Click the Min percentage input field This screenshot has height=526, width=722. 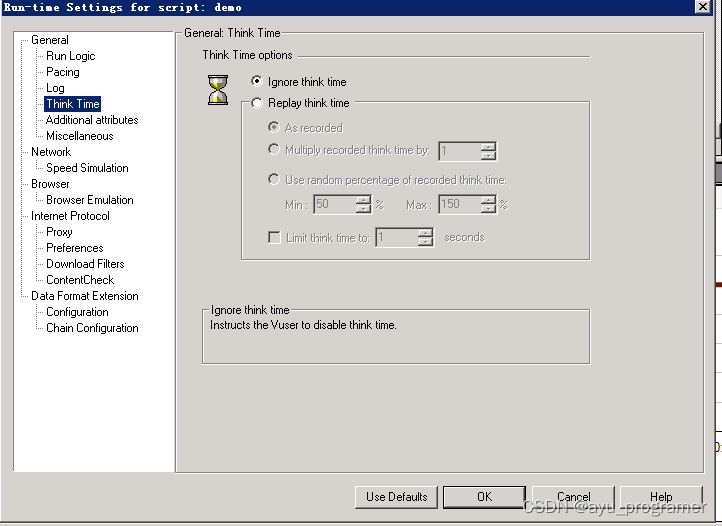click(335, 205)
